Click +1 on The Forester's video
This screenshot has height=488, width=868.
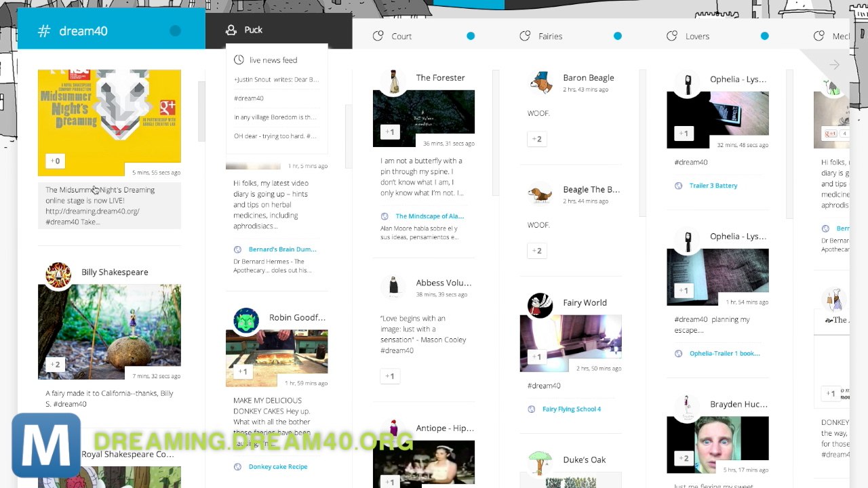click(x=390, y=132)
